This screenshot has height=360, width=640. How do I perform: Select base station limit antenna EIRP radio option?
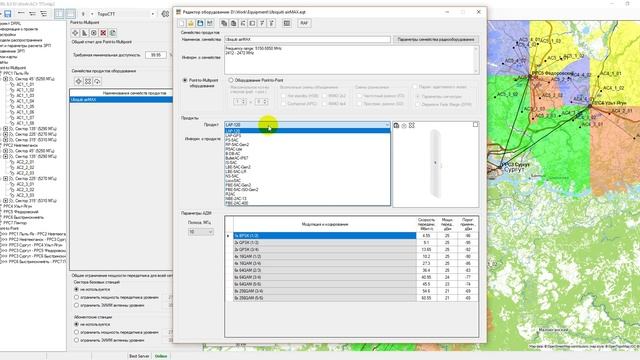[x=76, y=305]
